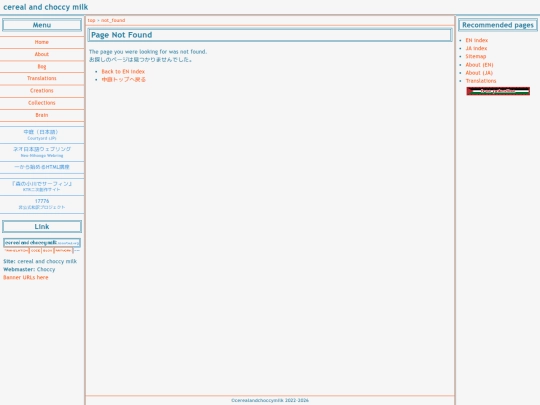The image size is (540, 405).
Task: Go to Home in the Menu sidebar
Action: coord(42,42)
